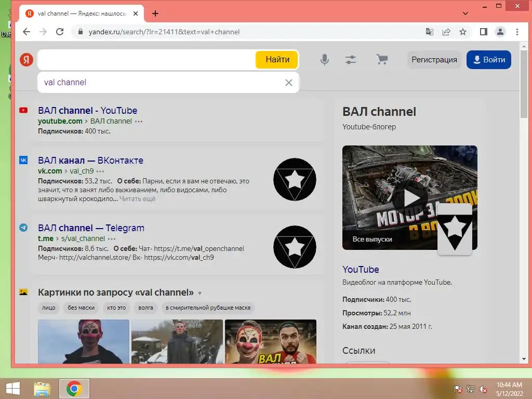Viewport: 532px width, 399px height.
Task: Open the blue YouTube link in info card
Action: click(361, 270)
